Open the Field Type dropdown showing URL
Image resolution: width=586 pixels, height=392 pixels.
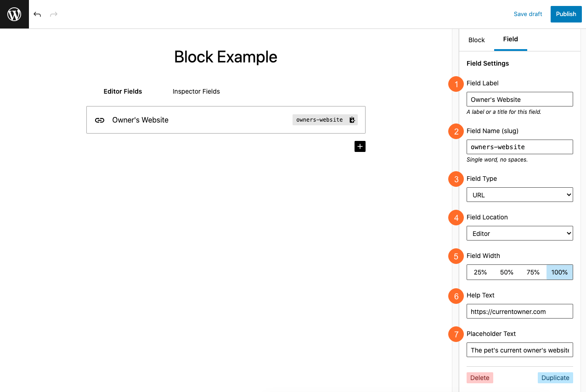(519, 195)
